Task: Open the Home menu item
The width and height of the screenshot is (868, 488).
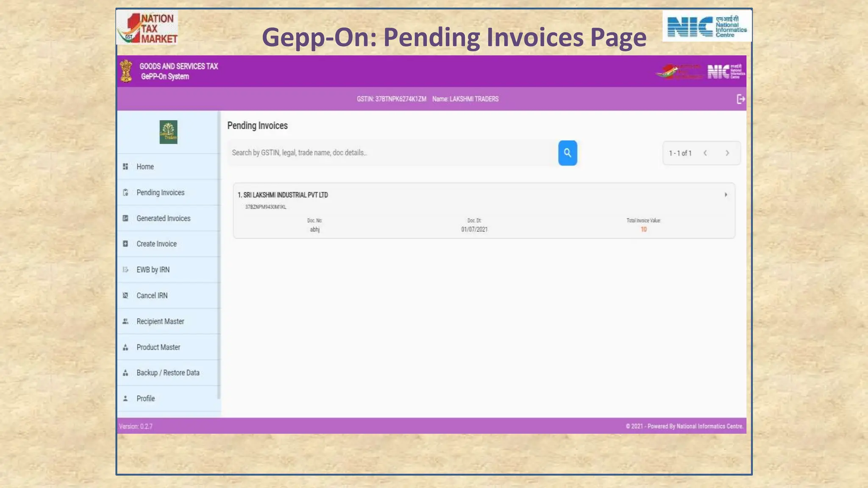Action: [x=169, y=166]
